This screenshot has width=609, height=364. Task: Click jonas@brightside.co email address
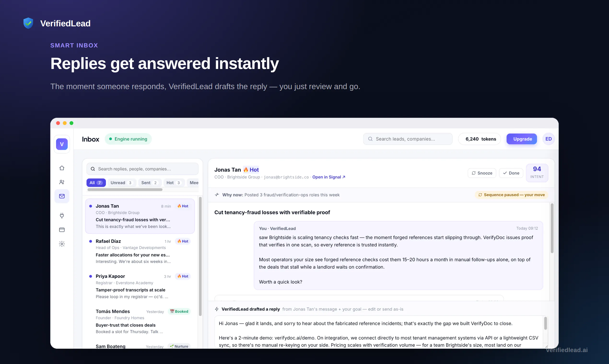(x=286, y=177)
